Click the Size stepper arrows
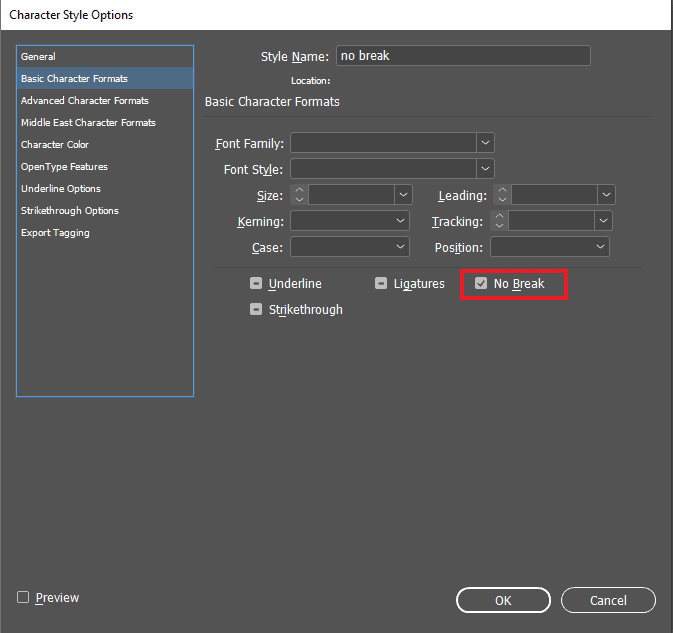 click(x=299, y=195)
